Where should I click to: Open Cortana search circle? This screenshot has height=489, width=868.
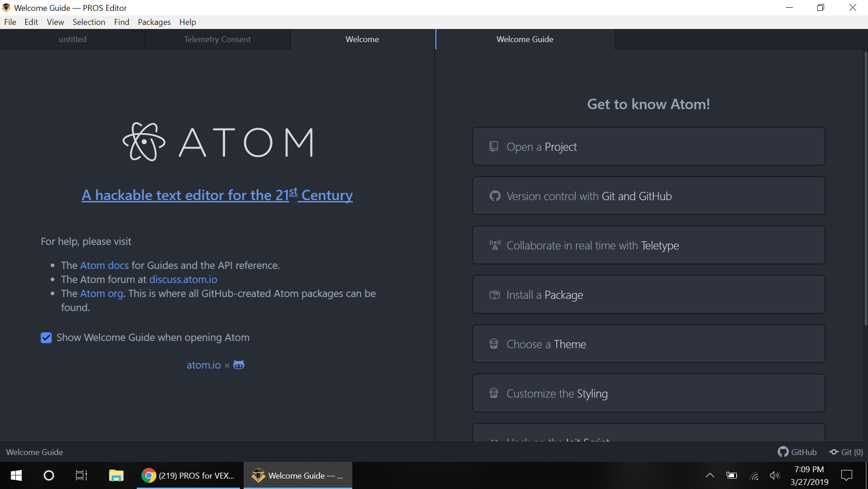tap(49, 475)
